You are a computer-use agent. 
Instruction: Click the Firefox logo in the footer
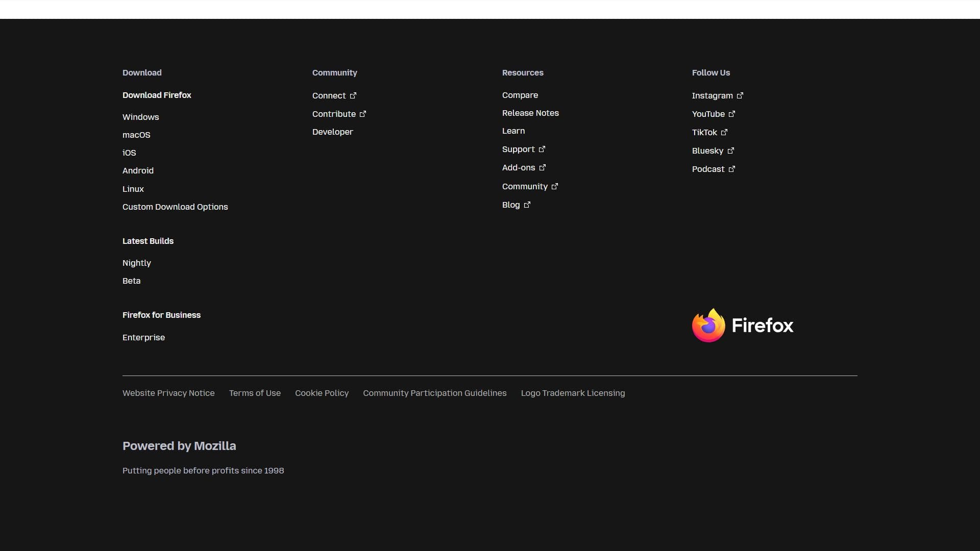[743, 325]
